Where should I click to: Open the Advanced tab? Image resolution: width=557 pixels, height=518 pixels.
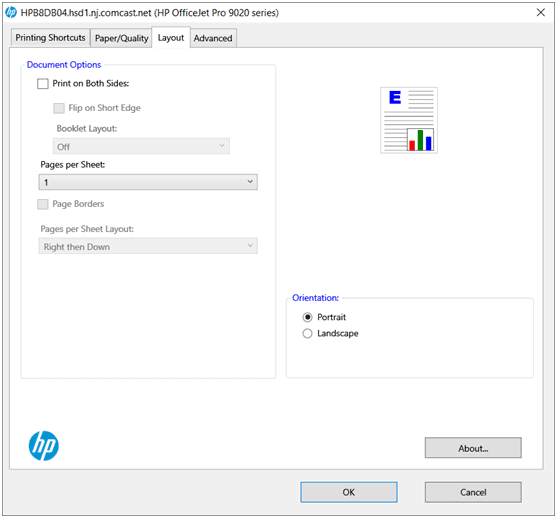[x=213, y=38]
